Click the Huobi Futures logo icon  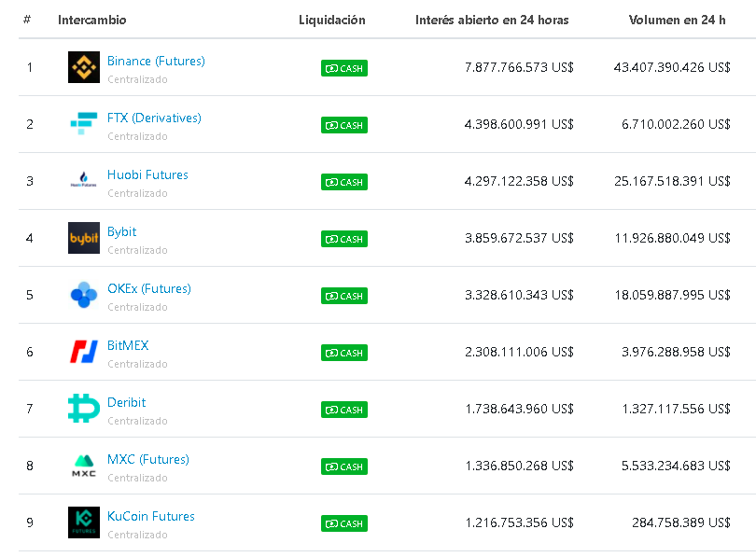pos(84,181)
